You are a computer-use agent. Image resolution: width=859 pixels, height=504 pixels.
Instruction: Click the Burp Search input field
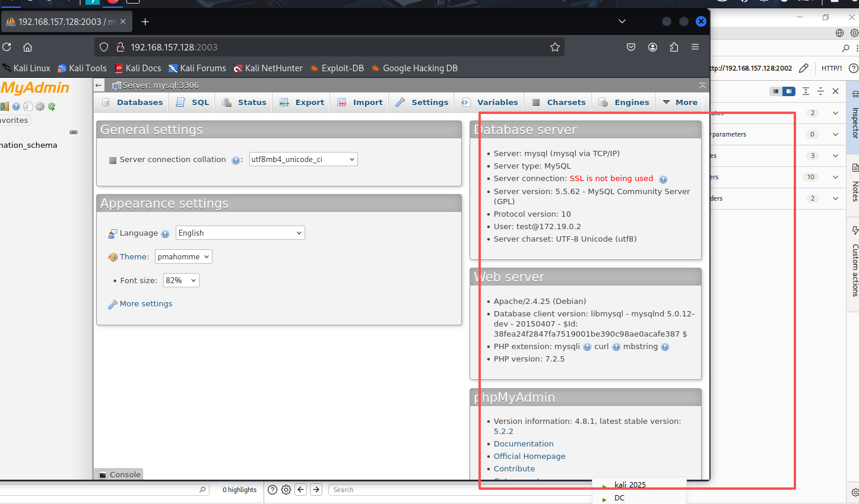pyautogui.click(x=460, y=490)
